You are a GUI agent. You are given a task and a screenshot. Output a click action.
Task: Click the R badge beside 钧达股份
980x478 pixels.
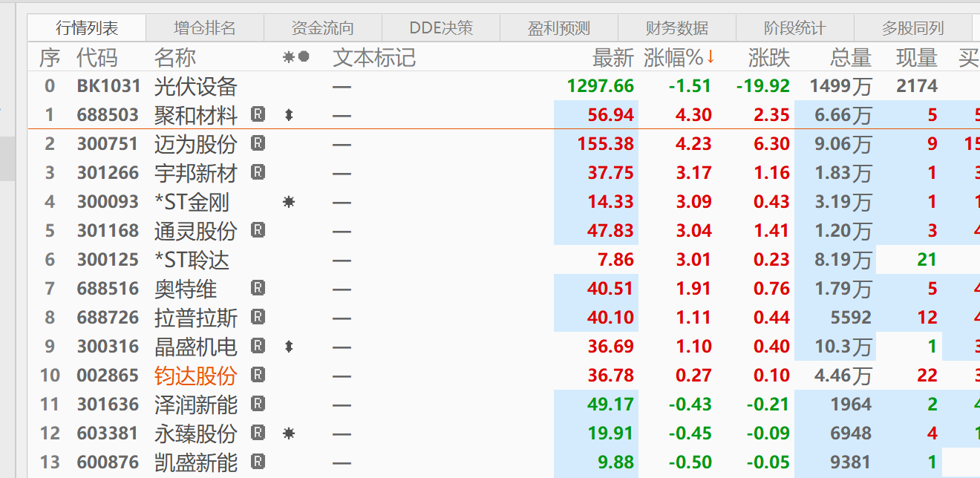[x=258, y=375]
